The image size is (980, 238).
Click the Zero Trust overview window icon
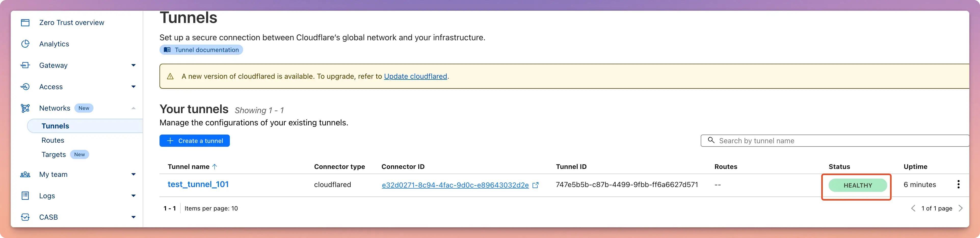(25, 22)
